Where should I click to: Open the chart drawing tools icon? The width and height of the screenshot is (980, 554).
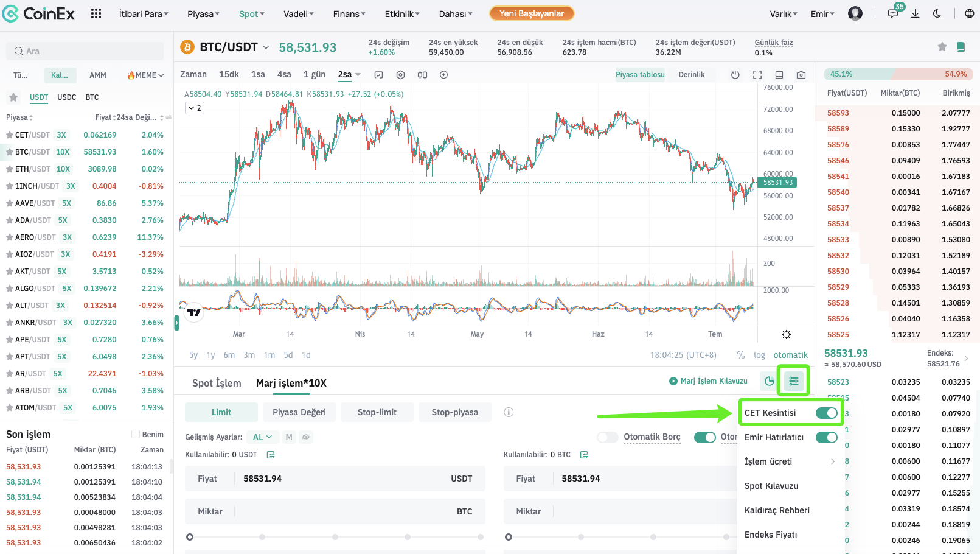coord(378,75)
